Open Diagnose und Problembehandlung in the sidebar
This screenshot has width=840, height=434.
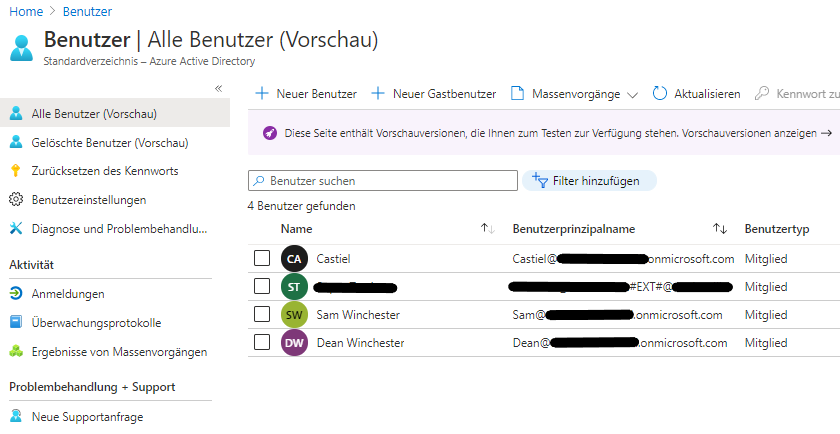point(119,229)
